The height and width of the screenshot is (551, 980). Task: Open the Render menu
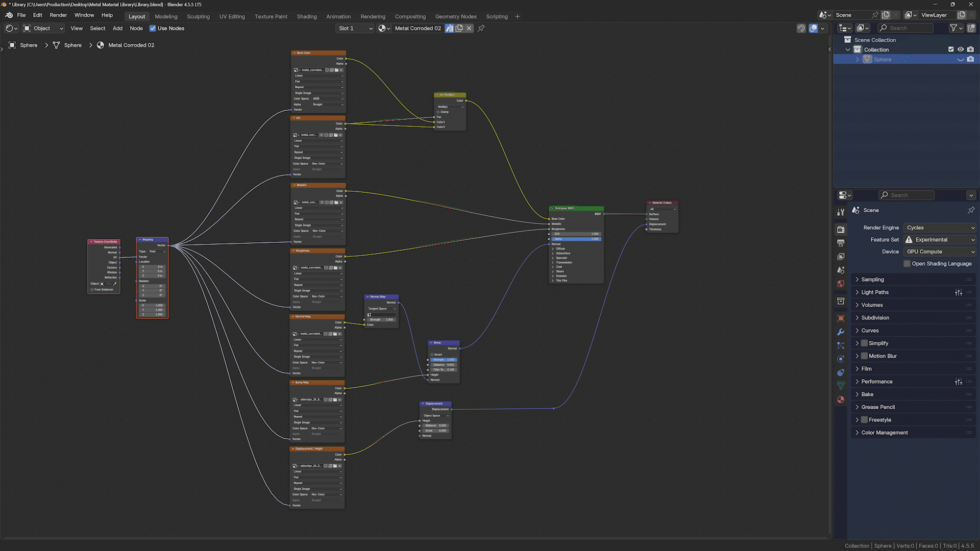coord(58,15)
